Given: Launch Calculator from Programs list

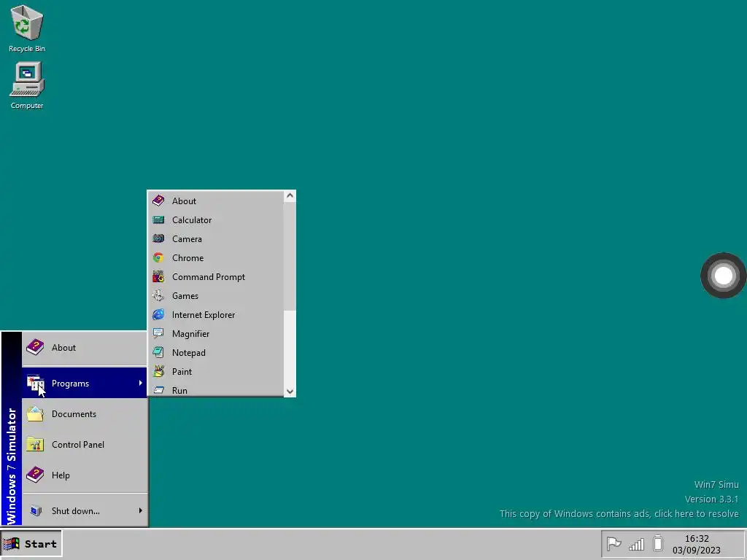Looking at the screenshot, I should 216,220.
